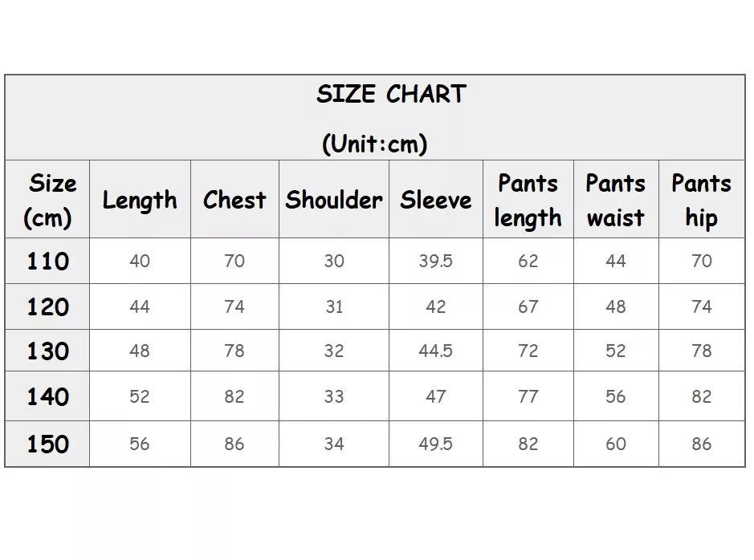Select the size 150 row label
Screen dimensions: 754x560
click(47, 444)
